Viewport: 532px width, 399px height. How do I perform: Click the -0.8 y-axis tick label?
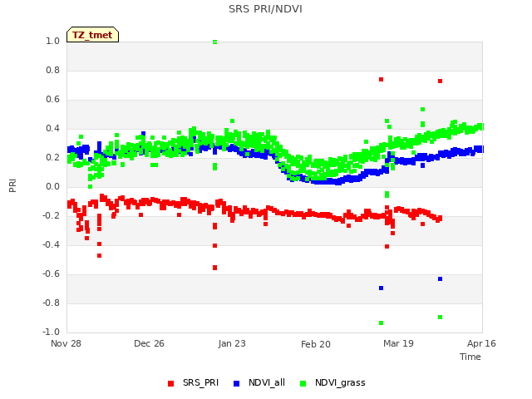tap(51, 303)
